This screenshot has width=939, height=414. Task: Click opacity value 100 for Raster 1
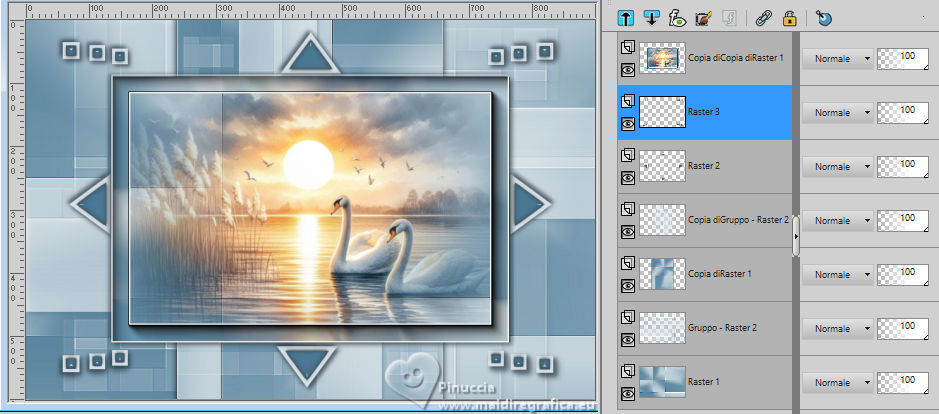(x=903, y=382)
